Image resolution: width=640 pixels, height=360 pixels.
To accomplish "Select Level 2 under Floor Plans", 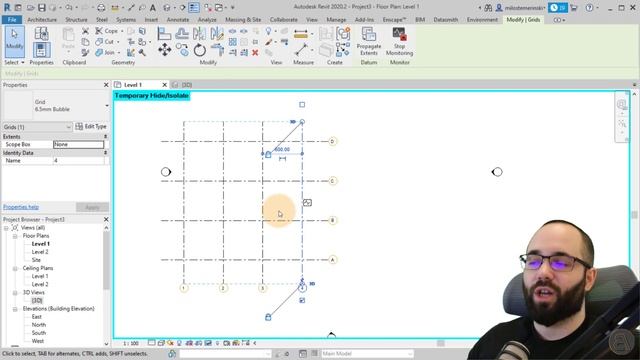I will (x=40, y=252).
